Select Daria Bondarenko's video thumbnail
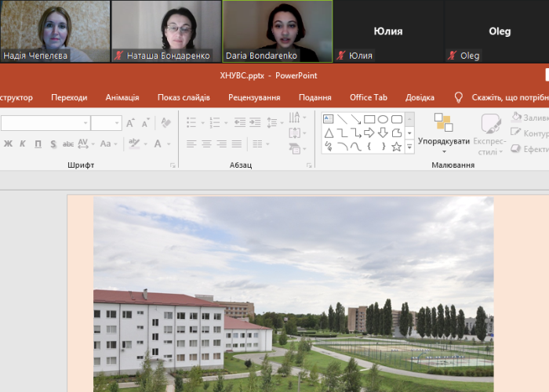The width and height of the screenshot is (549, 392). pos(277,31)
